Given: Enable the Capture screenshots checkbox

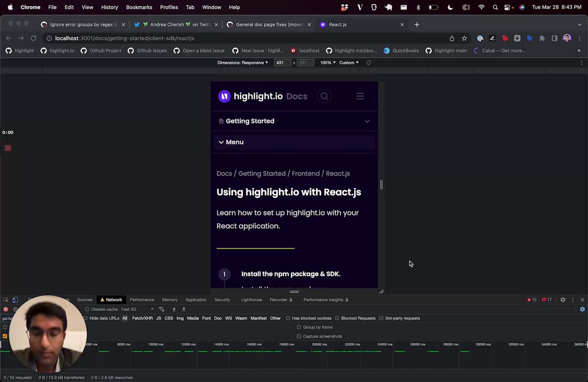Looking at the screenshot, I should 299,336.
